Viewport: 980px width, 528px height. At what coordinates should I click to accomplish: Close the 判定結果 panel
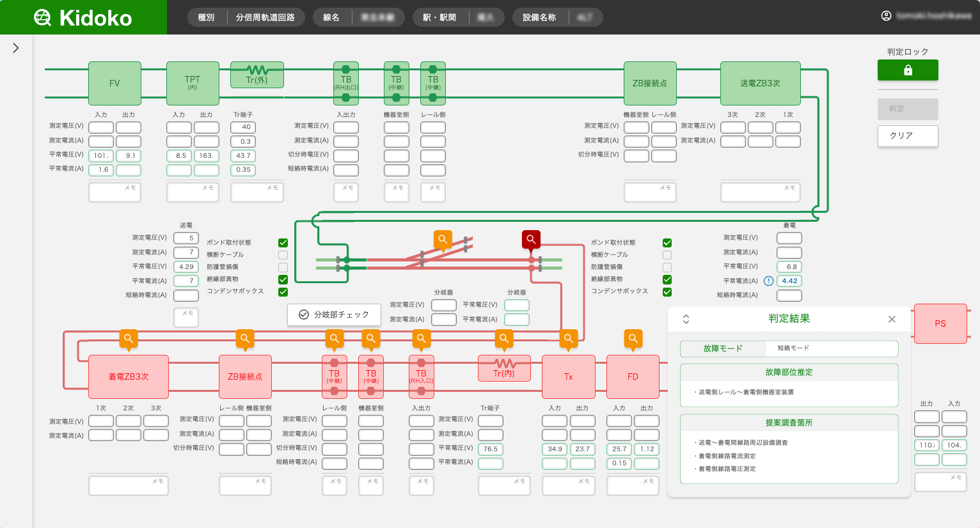click(x=892, y=319)
